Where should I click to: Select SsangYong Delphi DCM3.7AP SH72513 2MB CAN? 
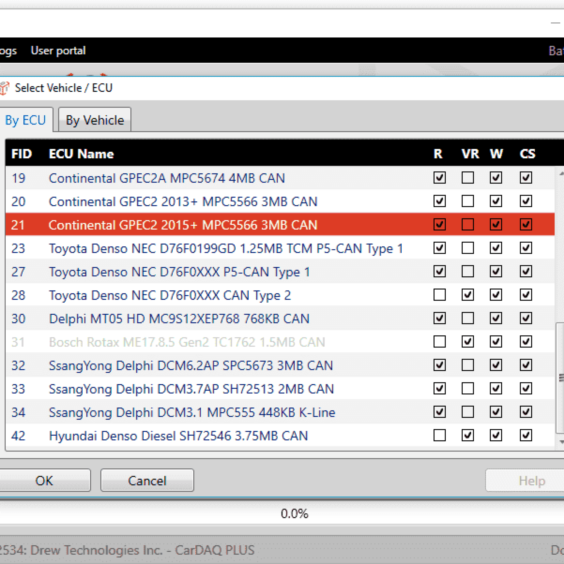click(x=280, y=388)
